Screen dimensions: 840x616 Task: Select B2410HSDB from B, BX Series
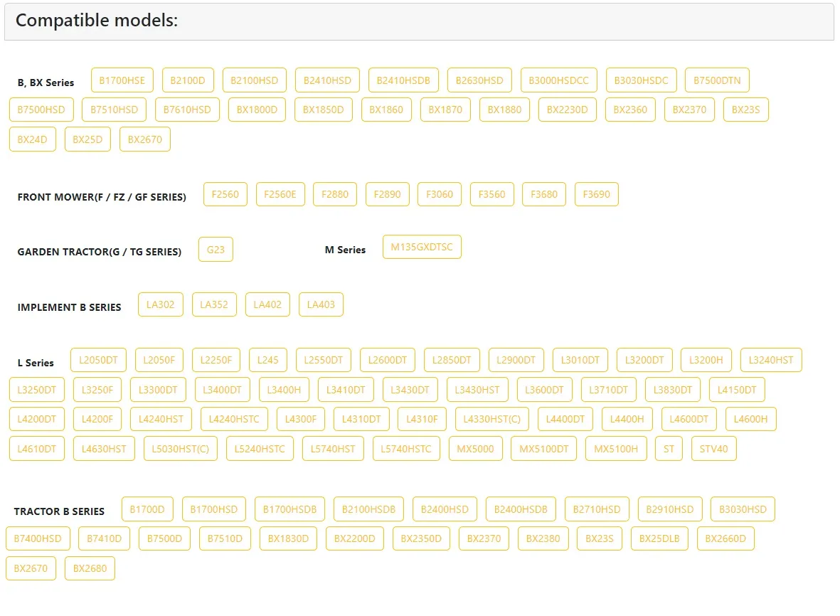pos(403,80)
